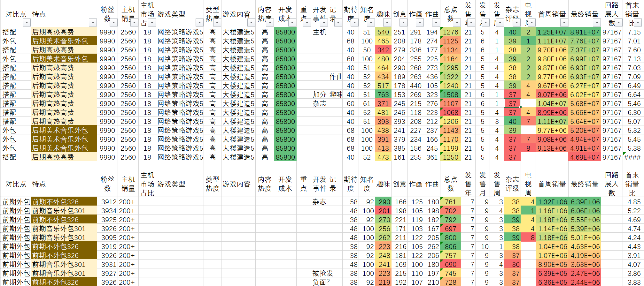Open the 游戏类型 filter dropdown
The image size is (644, 286).
[199, 23]
